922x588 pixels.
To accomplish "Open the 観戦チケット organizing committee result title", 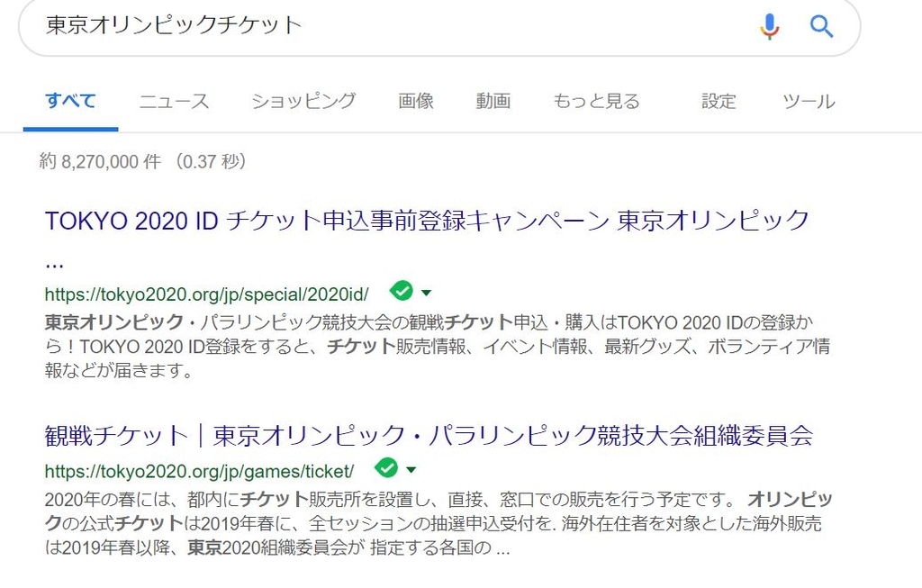I will pyautogui.click(x=429, y=436).
